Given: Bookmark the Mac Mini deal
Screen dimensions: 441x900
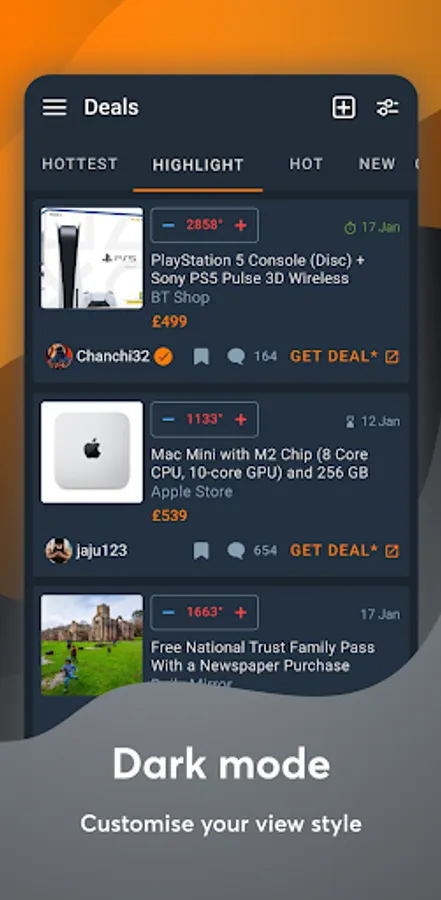Looking at the screenshot, I should pos(200,551).
